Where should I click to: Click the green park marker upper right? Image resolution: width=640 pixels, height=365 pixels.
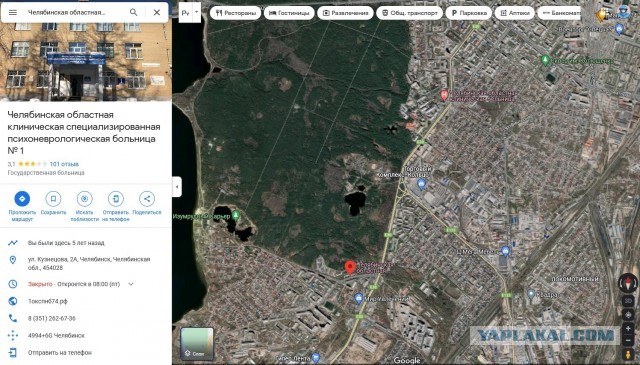(x=545, y=60)
